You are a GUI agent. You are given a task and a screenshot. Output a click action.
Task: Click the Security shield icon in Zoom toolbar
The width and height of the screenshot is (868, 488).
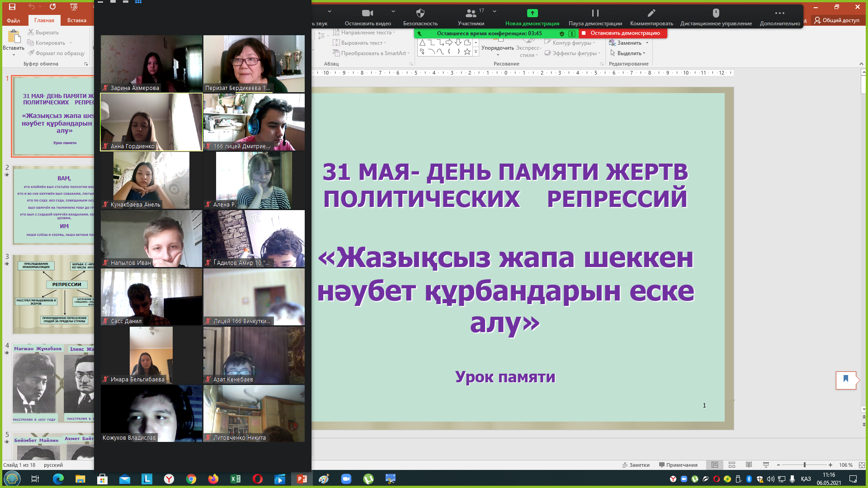coord(420,13)
